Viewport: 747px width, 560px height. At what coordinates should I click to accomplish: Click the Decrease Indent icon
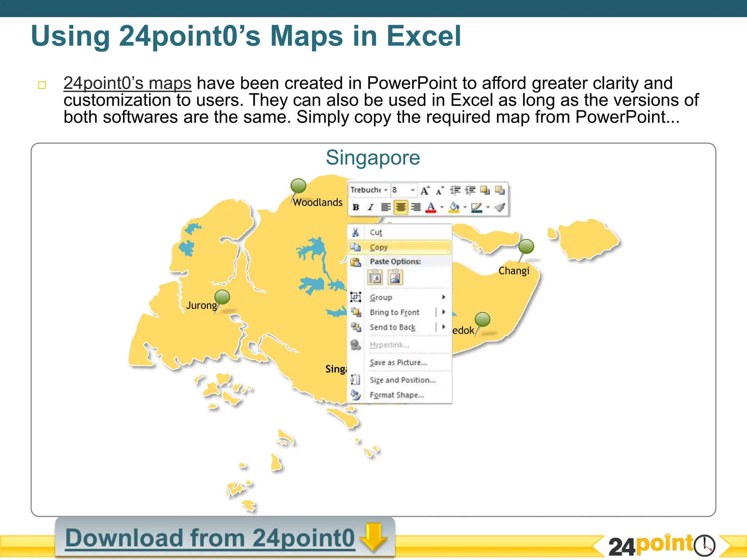[x=455, y=190]
